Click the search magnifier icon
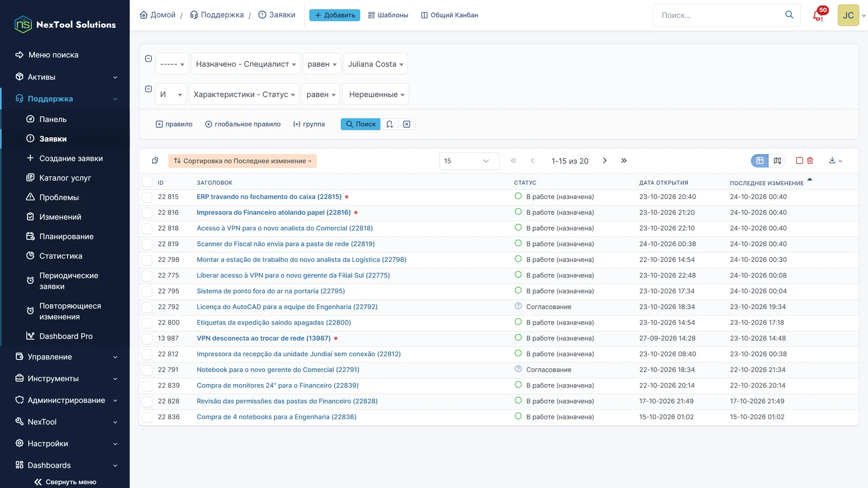 (789, 15)
